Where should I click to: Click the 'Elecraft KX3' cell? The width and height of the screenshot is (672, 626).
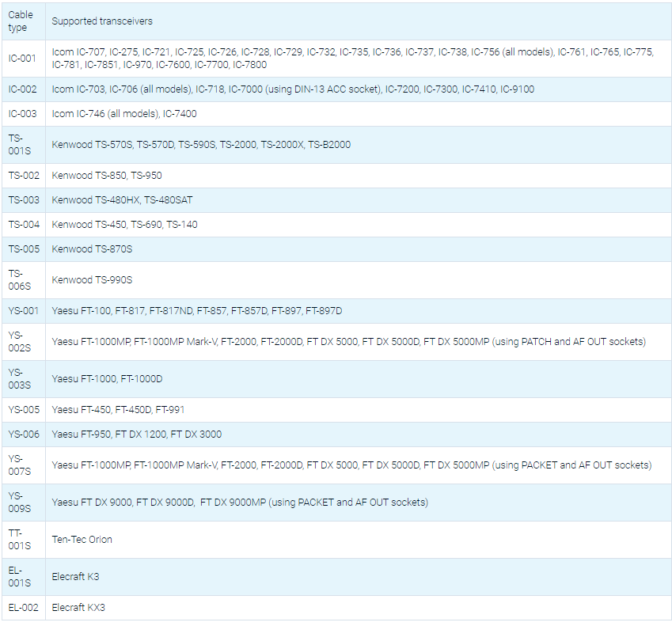coord(359,608)
